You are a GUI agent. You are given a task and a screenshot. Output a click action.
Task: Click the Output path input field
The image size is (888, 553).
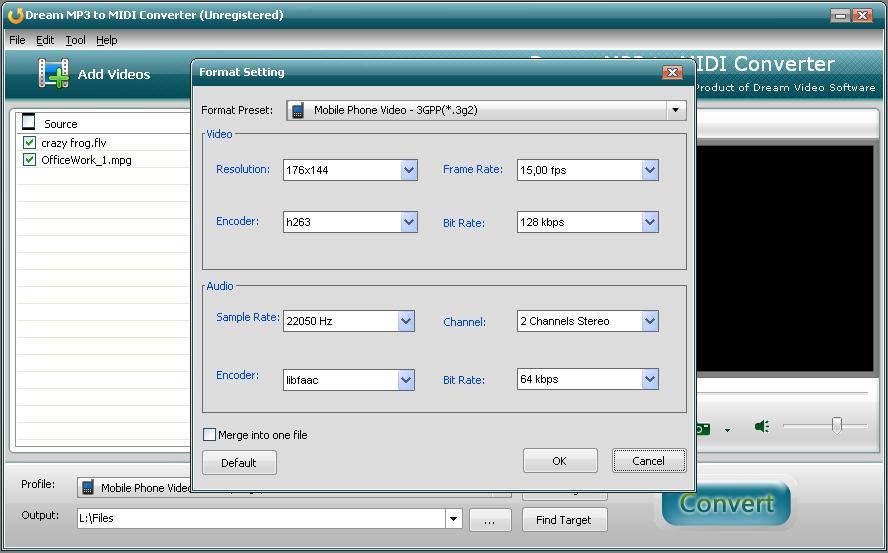click(261, 518)
